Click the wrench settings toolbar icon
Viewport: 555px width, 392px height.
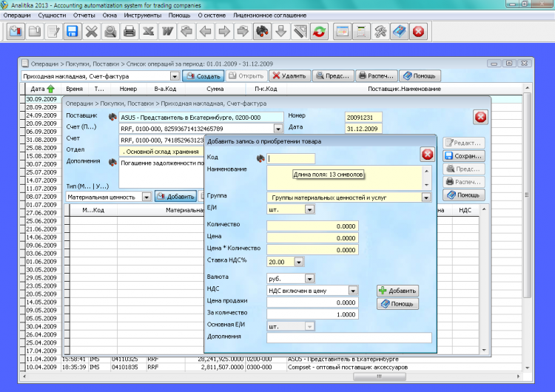[x=380, y=32]
